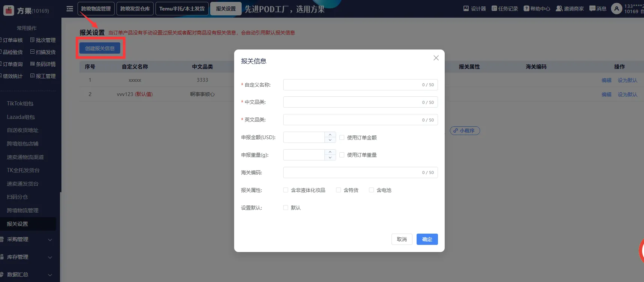Open TikTok组包 in sidebar
Viewport: 644px width, 282px height.
[20, 103]
